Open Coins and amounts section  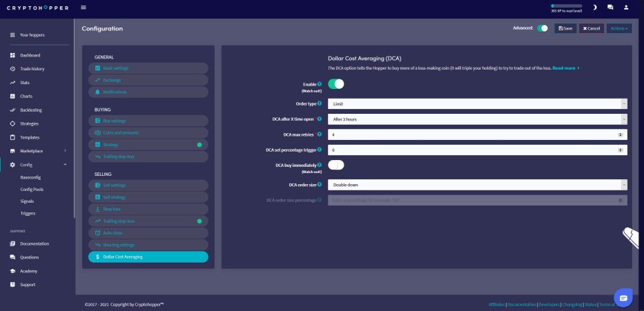click(x=148, y=133)
